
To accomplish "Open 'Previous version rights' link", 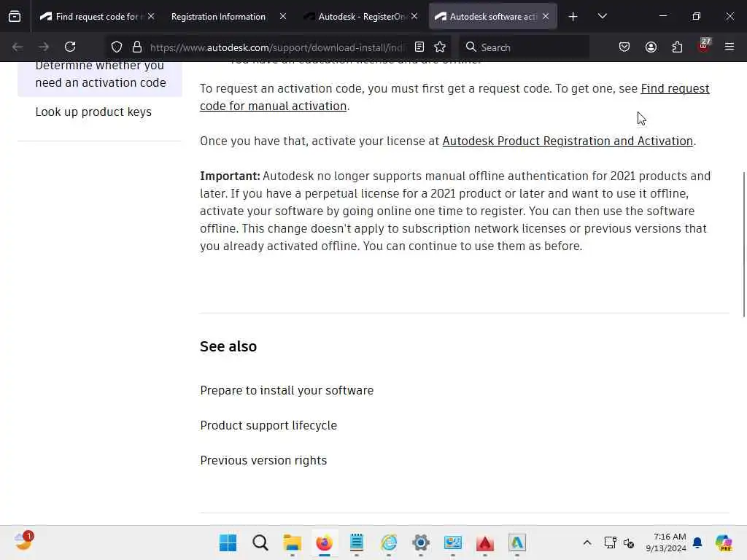I will click(263, 461).
